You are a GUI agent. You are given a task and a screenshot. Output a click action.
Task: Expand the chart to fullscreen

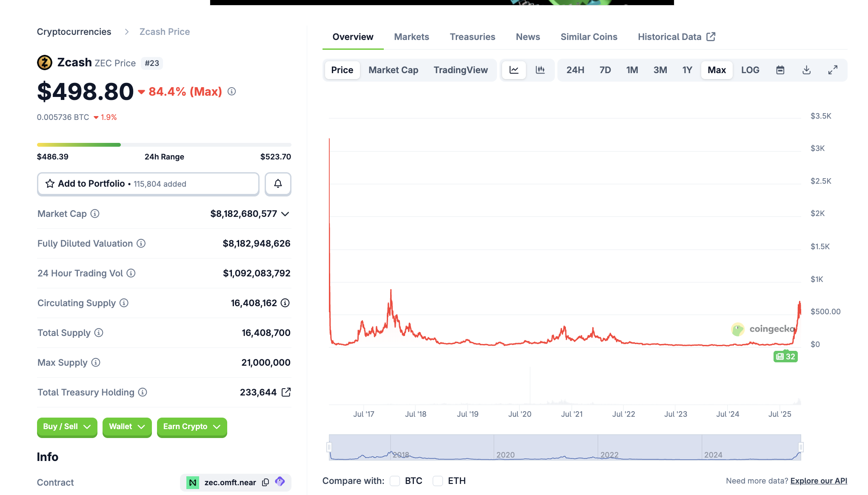pyautogui.click(x=833, y=70)
